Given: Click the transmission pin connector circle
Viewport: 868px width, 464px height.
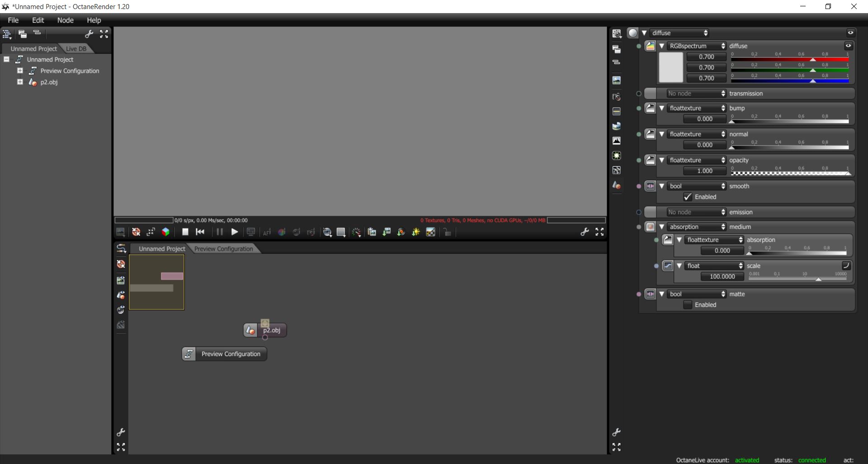Looking at the screenshot, I should (x=638, y=94).
